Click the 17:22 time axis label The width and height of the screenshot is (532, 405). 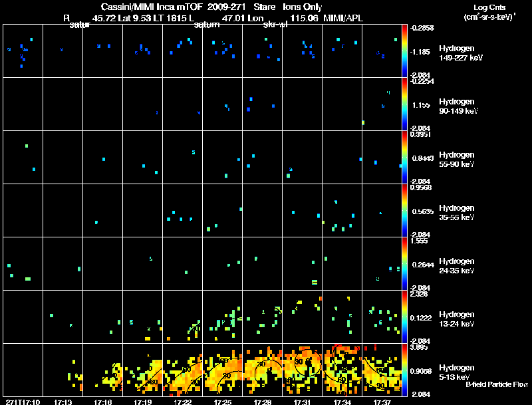click(182, 402)
